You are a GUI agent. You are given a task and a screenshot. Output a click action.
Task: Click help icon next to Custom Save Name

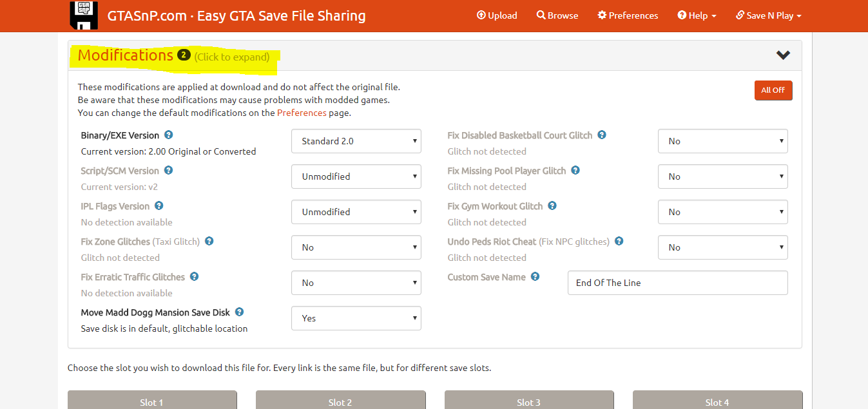[535, 277]
